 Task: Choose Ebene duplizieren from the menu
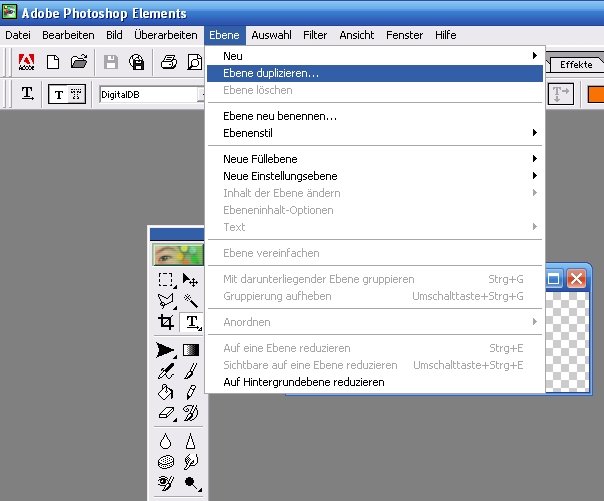pyautogui.click(x=375, y=73)
